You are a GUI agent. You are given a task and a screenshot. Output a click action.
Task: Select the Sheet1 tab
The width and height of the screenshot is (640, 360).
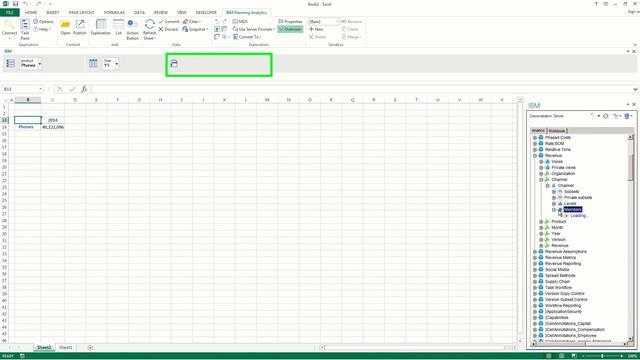[66, 348]
